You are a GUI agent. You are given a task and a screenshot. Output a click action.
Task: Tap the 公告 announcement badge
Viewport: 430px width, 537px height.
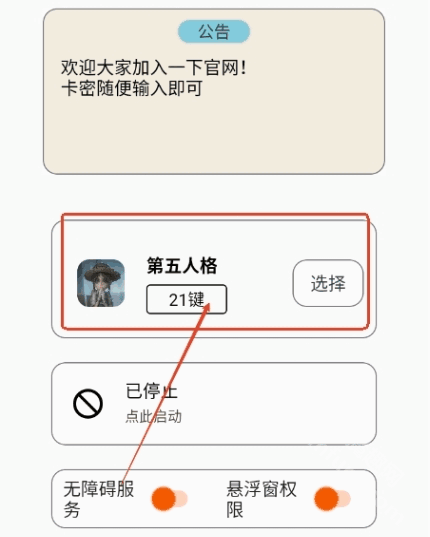click(214, 32)
